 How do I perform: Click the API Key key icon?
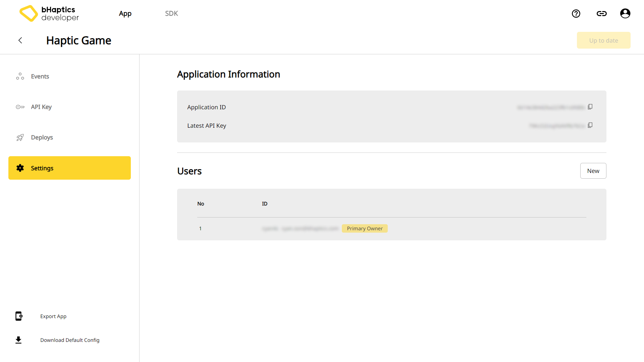(20, 107)
